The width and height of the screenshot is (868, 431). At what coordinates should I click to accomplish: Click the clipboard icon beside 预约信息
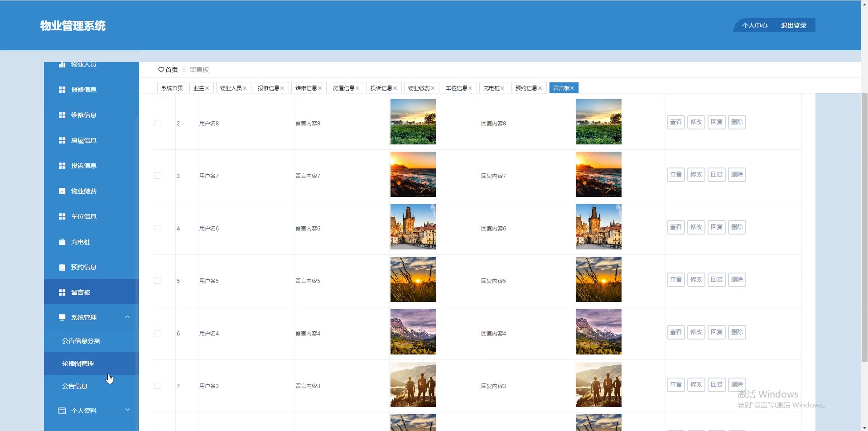62,267
